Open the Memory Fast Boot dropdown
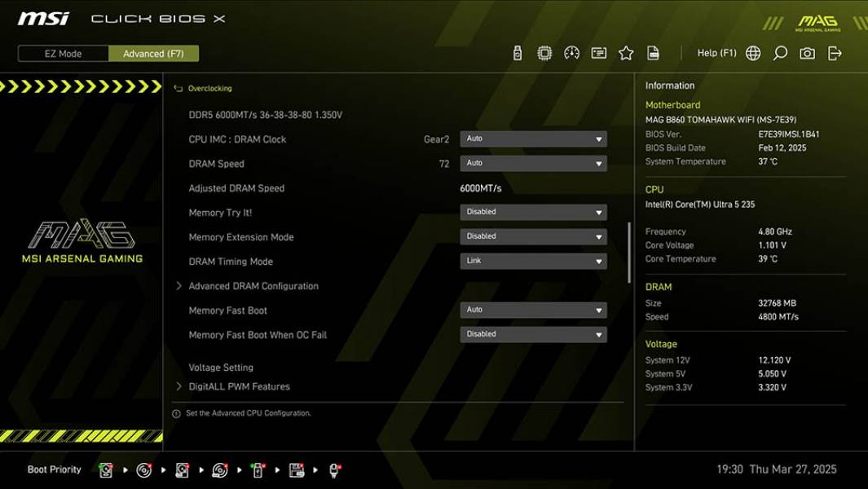This screenshot has width=868, height=489. tap(533, 311)
